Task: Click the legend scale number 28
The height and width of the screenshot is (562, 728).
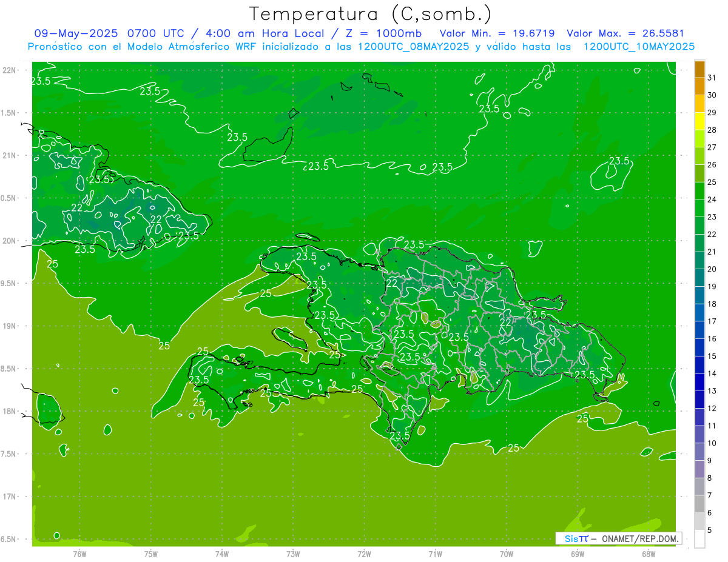Action: tap(712, 130)
